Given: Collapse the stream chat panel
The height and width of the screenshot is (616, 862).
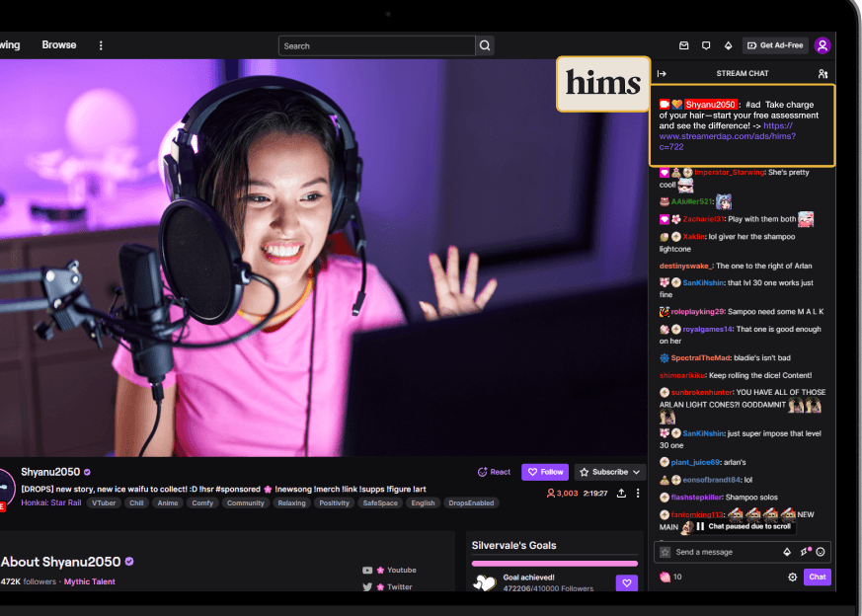Looking at the screenshot, I should tap(662, 74).
